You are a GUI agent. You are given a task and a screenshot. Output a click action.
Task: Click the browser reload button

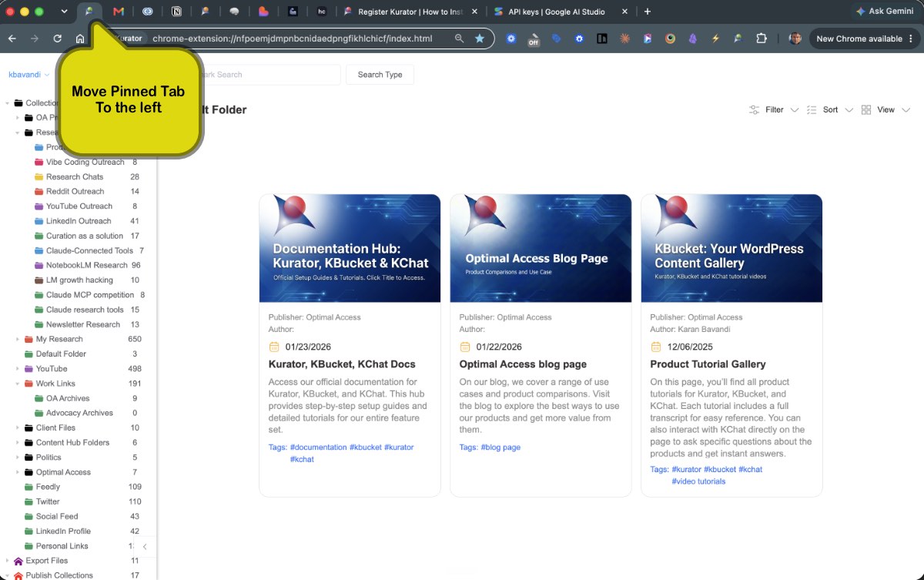(57, 39)
